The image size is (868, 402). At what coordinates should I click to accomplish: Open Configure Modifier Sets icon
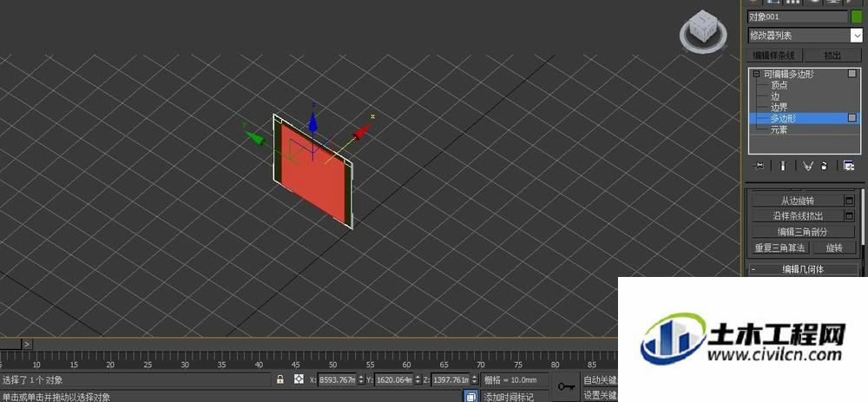(849, 166)
